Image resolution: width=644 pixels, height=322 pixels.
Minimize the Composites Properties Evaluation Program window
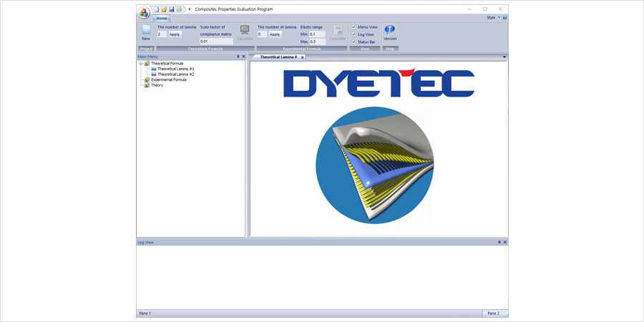point(469,9)
